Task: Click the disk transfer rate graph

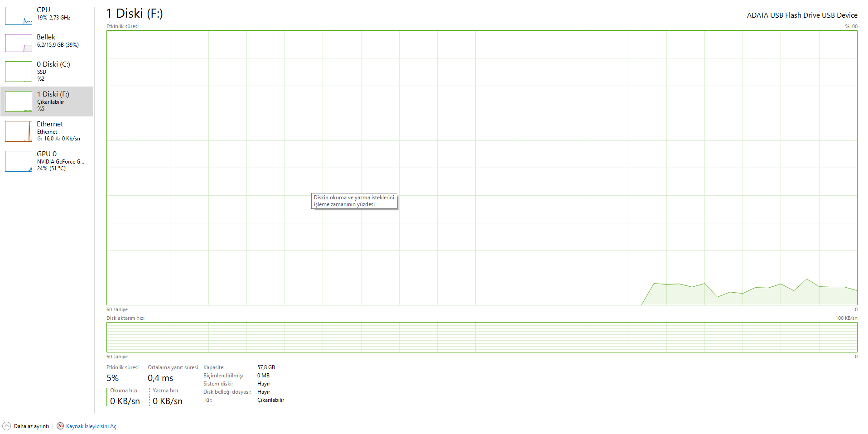Action: pyautogui.click(x=482, y=337)
